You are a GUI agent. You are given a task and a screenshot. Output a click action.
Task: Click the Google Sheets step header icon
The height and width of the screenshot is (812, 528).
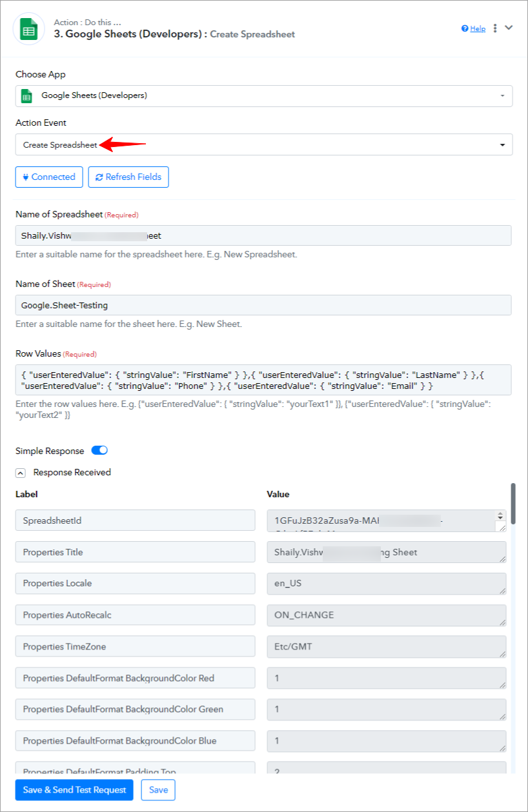[29, 29]
